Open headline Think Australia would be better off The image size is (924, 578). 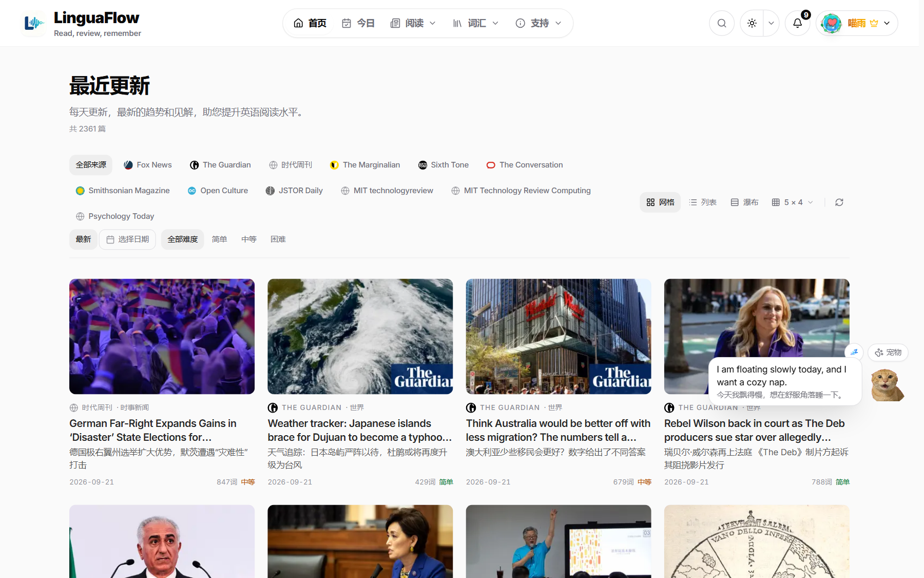point(559,431)
